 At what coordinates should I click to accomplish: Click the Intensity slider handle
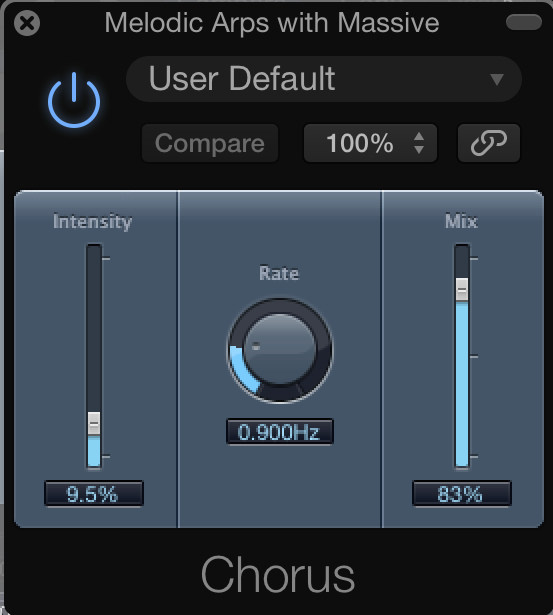pos(94,423)
